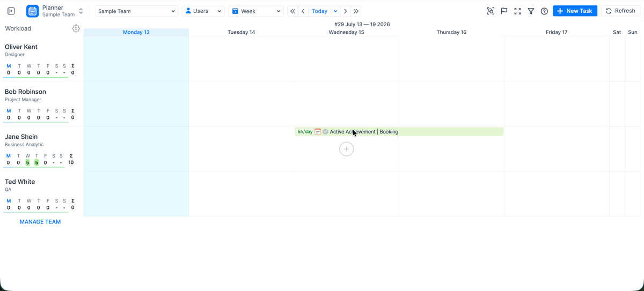Click Jane Shein's Business Analytic role label
The height and width of the screenshot is (291, 644).
click(24, 145)
